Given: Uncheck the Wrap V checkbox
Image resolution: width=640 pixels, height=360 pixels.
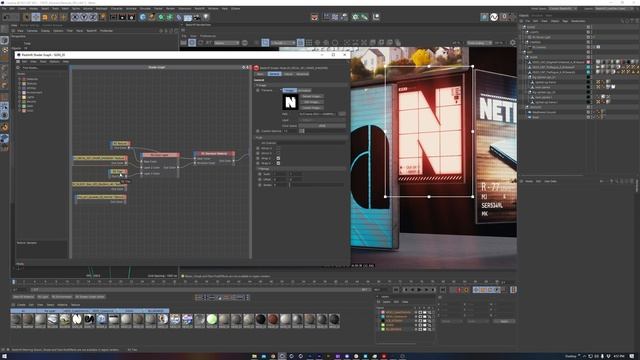Looking at the screenshot, I should tap(278, 163).
